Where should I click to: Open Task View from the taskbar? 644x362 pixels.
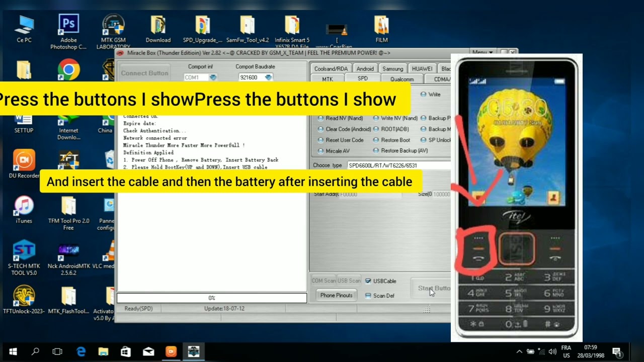(57, 352)
